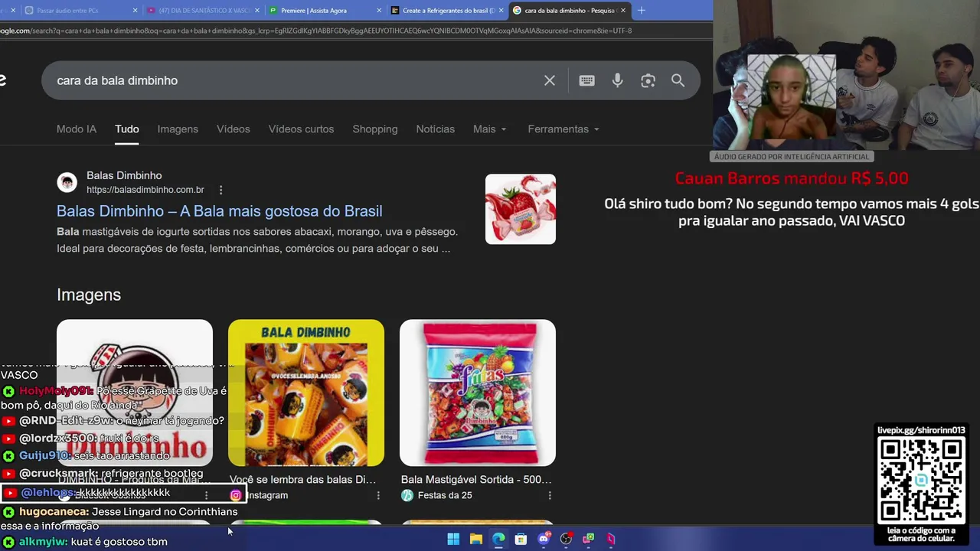Open the pink app icon in taskbar
The height and width of the screenshot is (551, 980).
coord(611,539)
